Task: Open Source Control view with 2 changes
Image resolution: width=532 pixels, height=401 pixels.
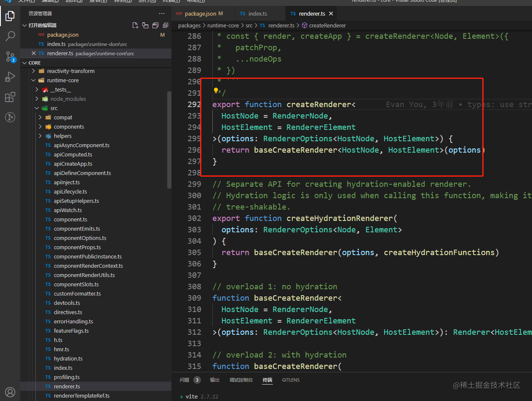Action: tap(10, 57)
